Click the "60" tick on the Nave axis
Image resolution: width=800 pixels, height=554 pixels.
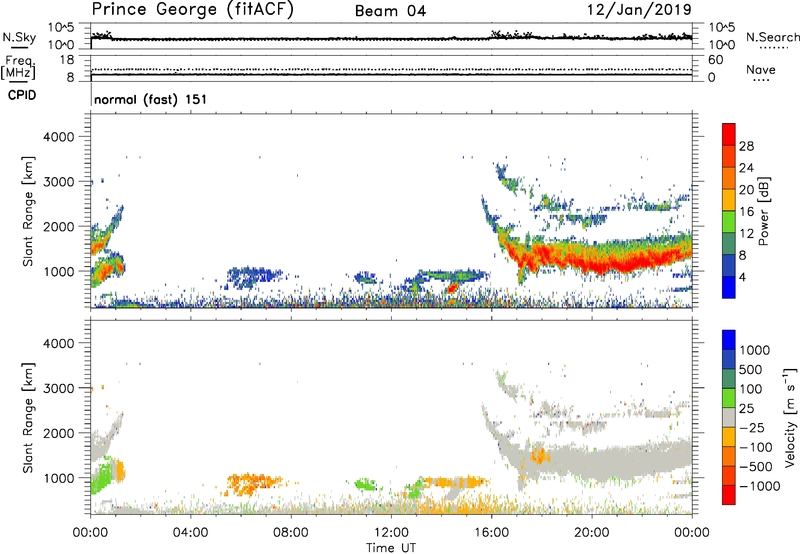click(x=715, y=60)
